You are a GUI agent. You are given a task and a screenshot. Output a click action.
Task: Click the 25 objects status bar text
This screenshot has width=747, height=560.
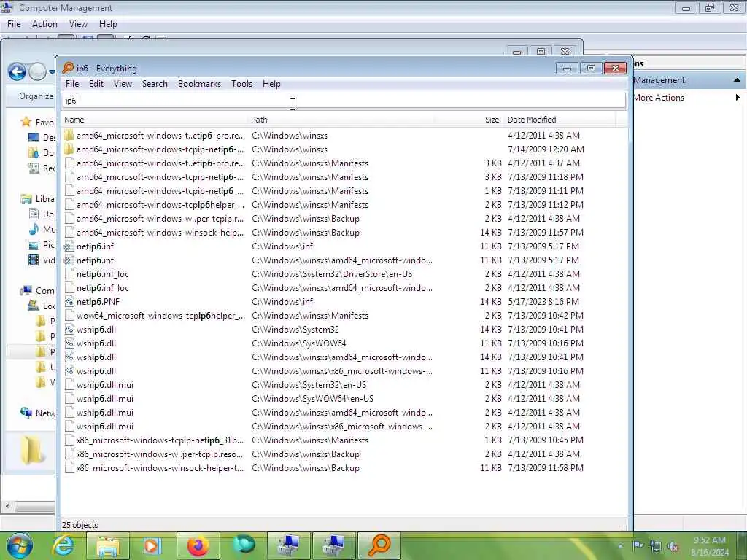coord(80,525)
